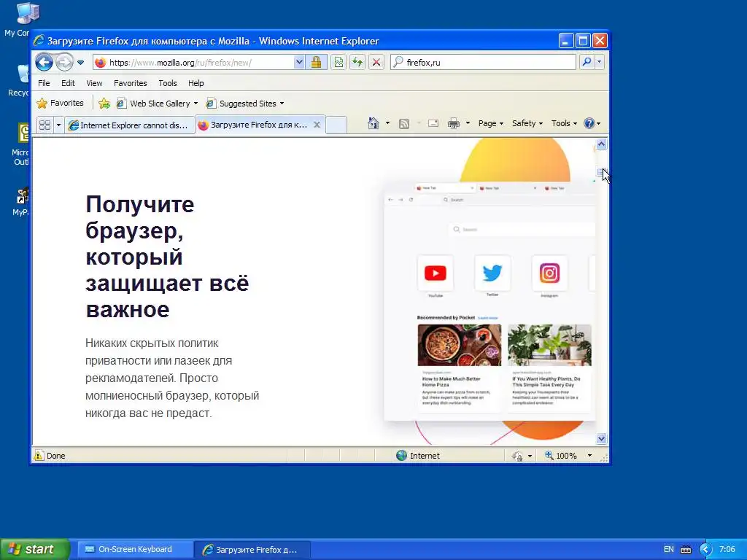Expand the Print options dropdown
The width and height of the screenshot is (747, 560).
pos(468,123)
